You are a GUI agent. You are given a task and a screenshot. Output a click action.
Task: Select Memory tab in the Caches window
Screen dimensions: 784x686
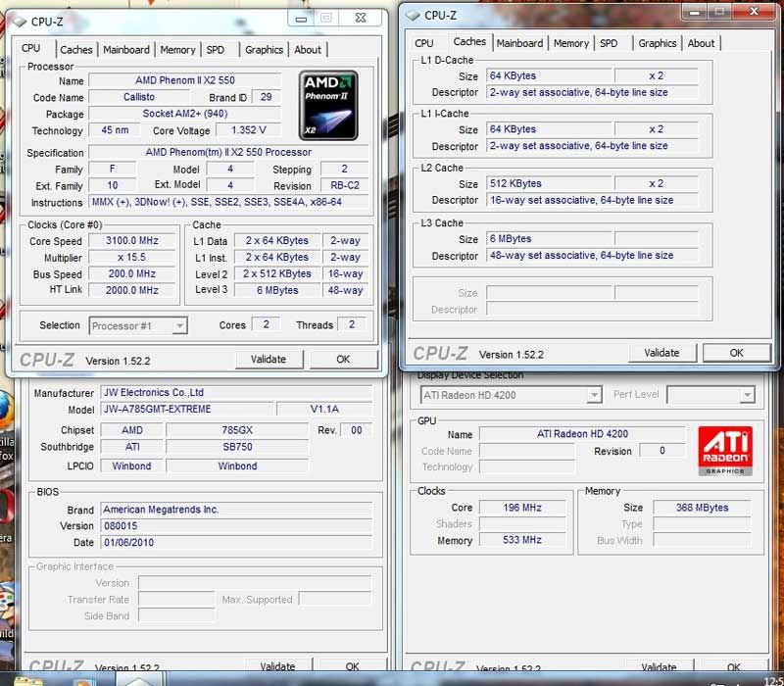(x=571, y=43)
